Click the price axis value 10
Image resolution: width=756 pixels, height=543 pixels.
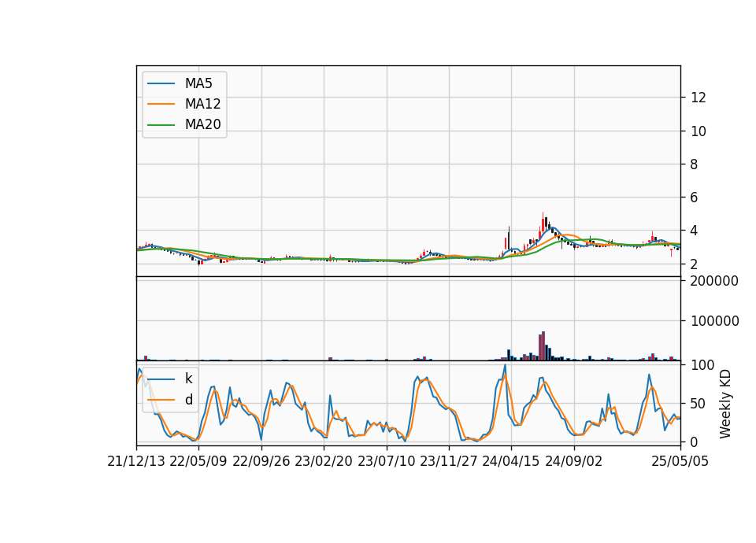(699, 131)
